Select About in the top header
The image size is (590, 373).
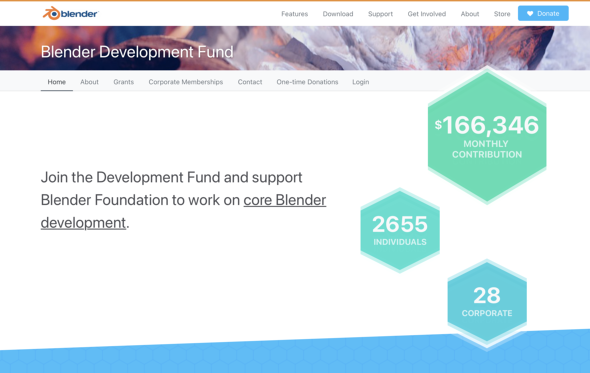coord(470,14)
